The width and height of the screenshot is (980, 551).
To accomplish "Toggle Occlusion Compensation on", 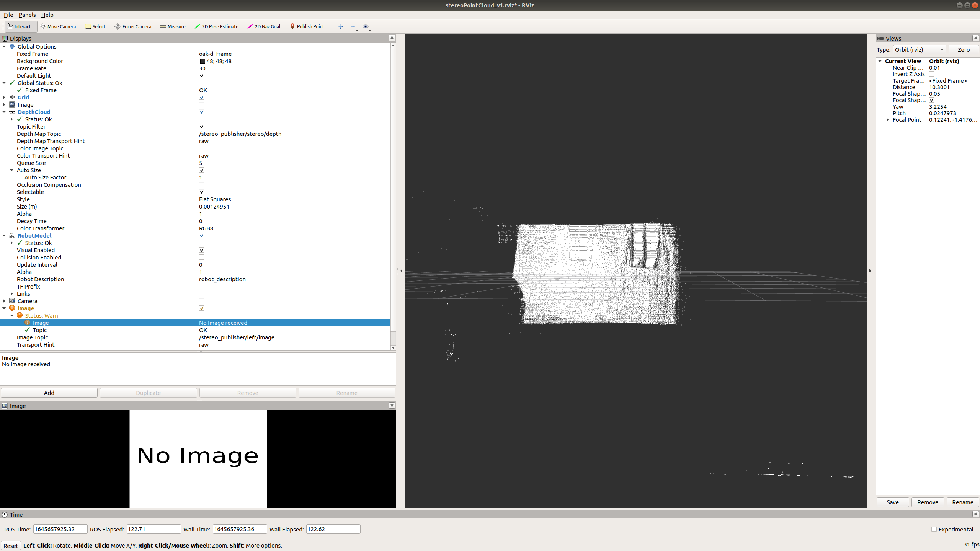I will coord(201,184).
